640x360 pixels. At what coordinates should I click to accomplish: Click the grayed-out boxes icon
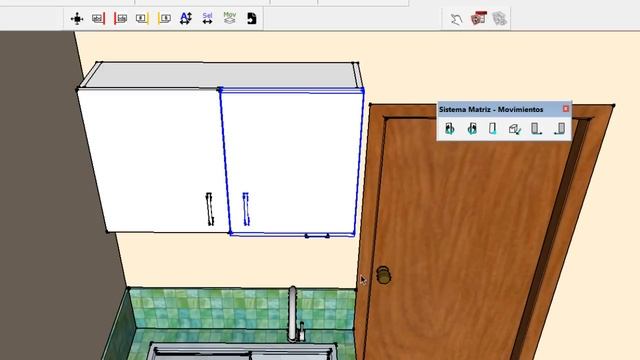click(499, 18)
